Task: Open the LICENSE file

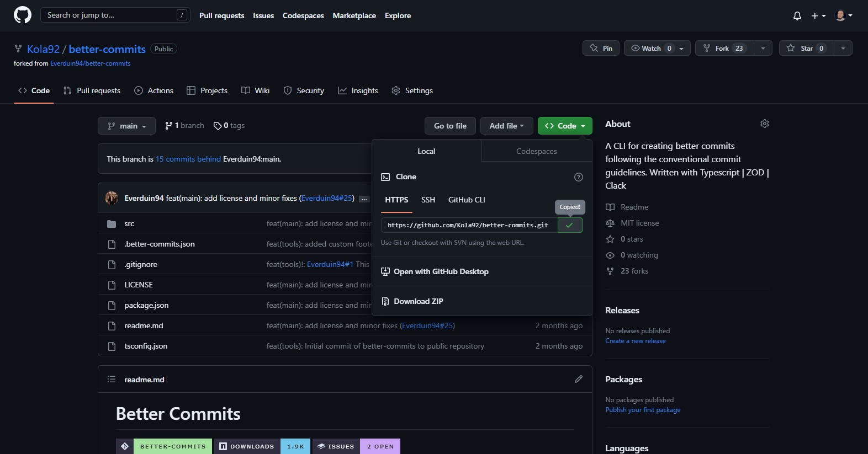Action: click(x=139, y=285)
